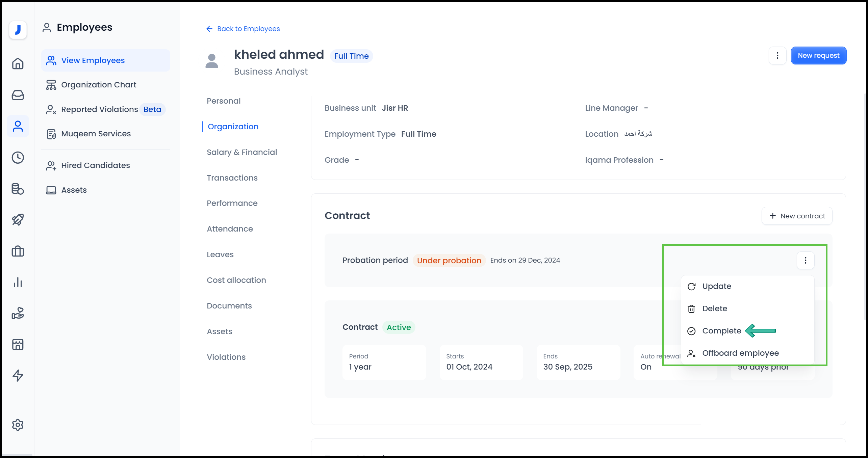Open the bar chart reports icon
The height and width of the screenshot is (458, 868).
click(x=18, y=282)
